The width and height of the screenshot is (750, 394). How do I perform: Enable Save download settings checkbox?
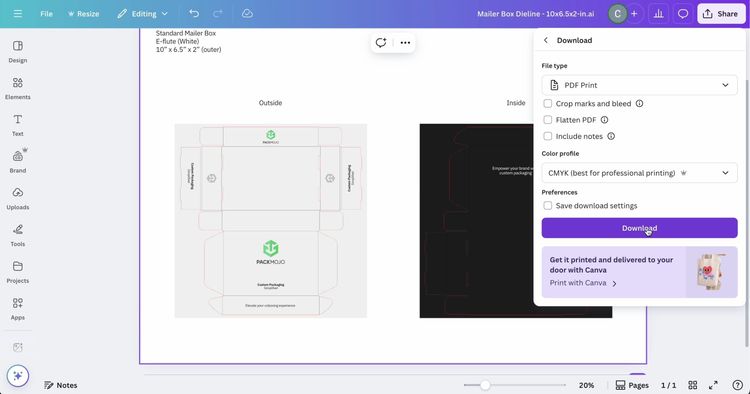coord(548,206)
